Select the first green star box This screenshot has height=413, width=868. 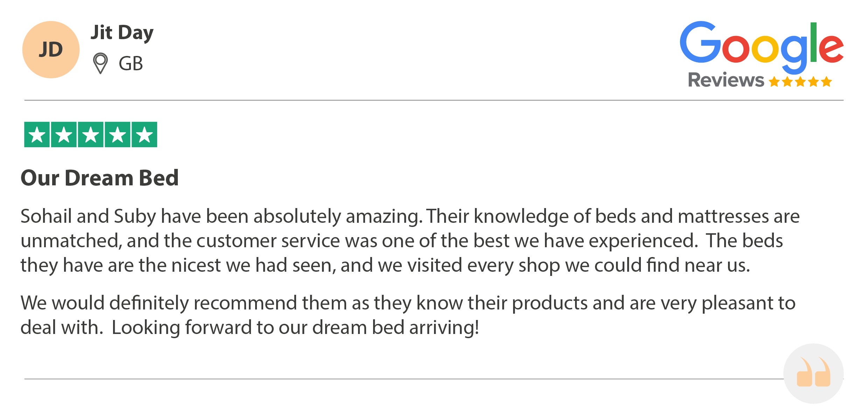[x=37, y=135]
